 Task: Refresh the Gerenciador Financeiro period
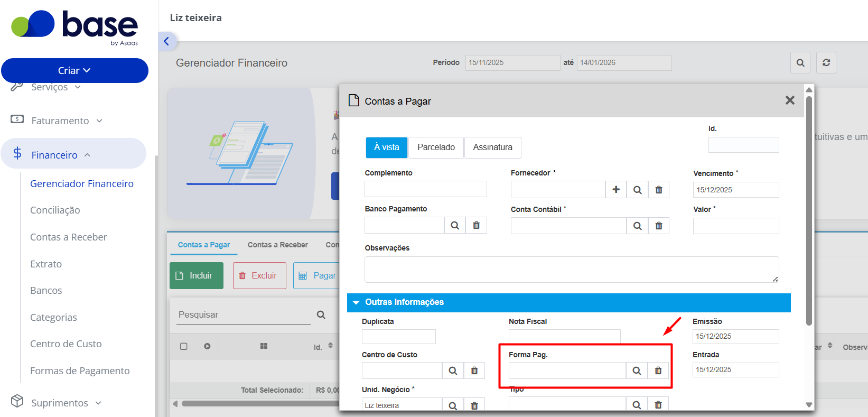point(826,62)
